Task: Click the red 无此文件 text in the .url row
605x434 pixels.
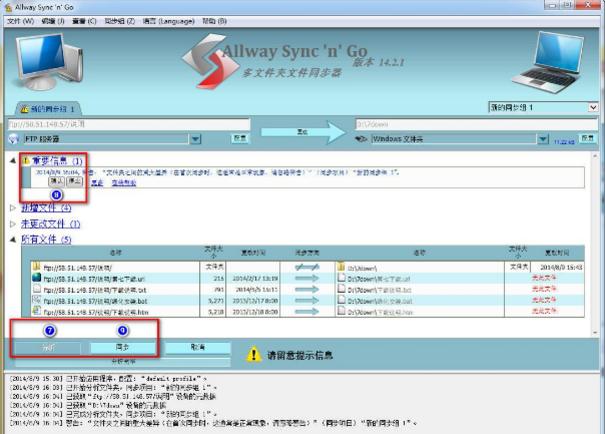Action: click(544, 277)
